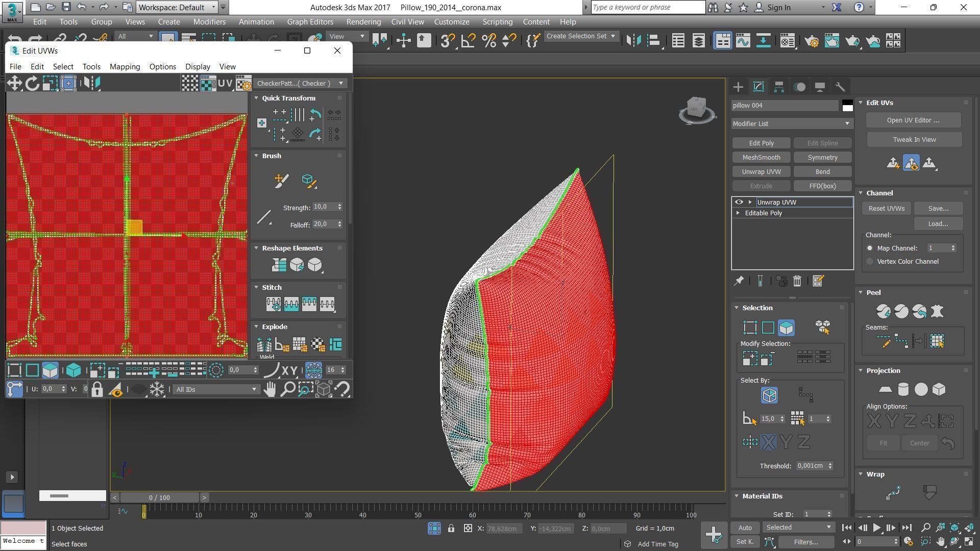Click the Play Animation button
Viewport: 980px width, 551px height.
pyautogui.click(x=876, y=528)
